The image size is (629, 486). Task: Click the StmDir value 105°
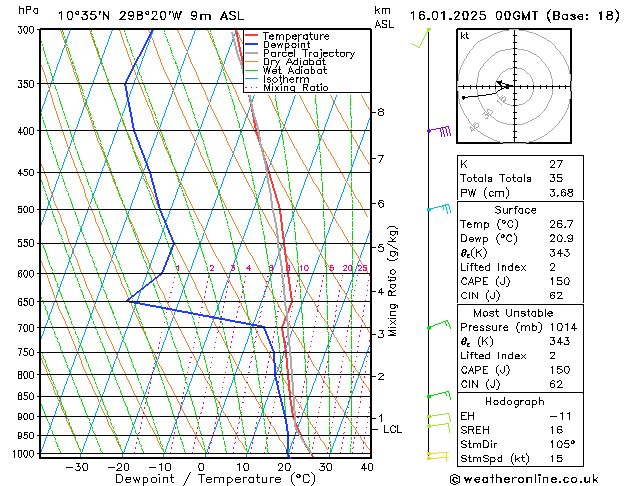point(562,444)
